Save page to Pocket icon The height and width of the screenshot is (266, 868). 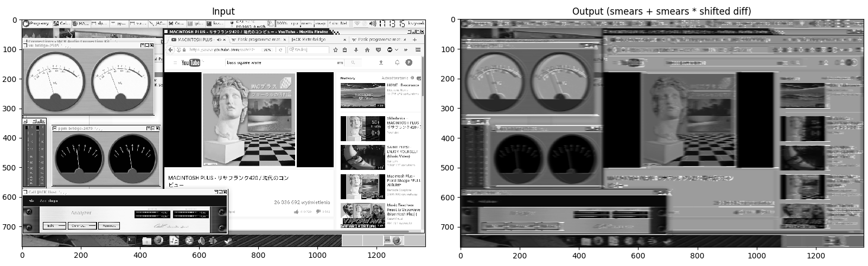click(378, 50)
